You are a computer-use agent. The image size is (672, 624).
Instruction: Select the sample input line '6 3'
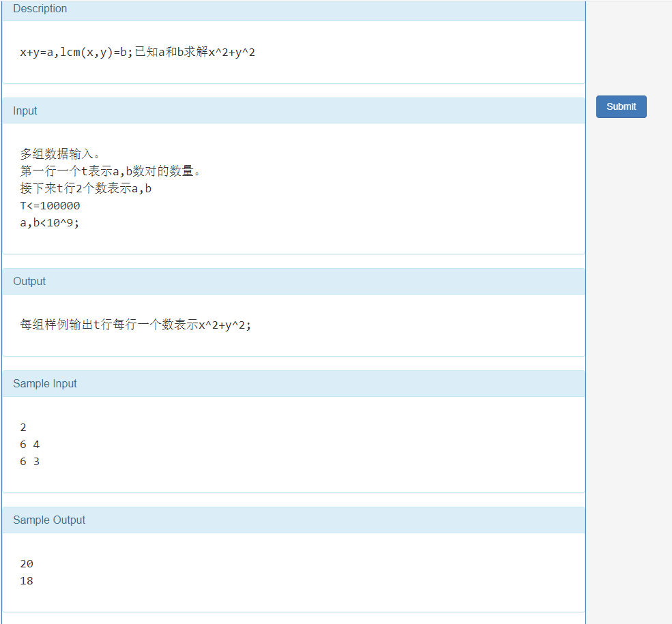click(29, 461)
